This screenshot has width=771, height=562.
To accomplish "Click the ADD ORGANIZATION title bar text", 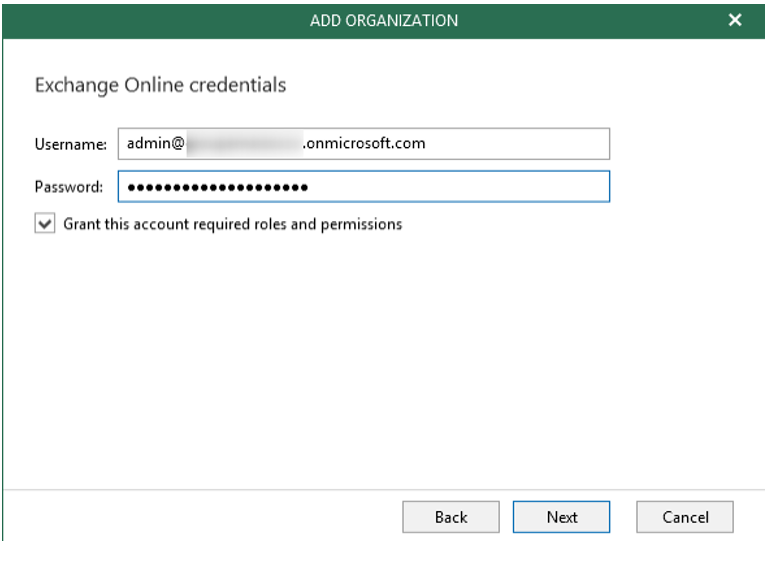I will click(x=384, y=20).
